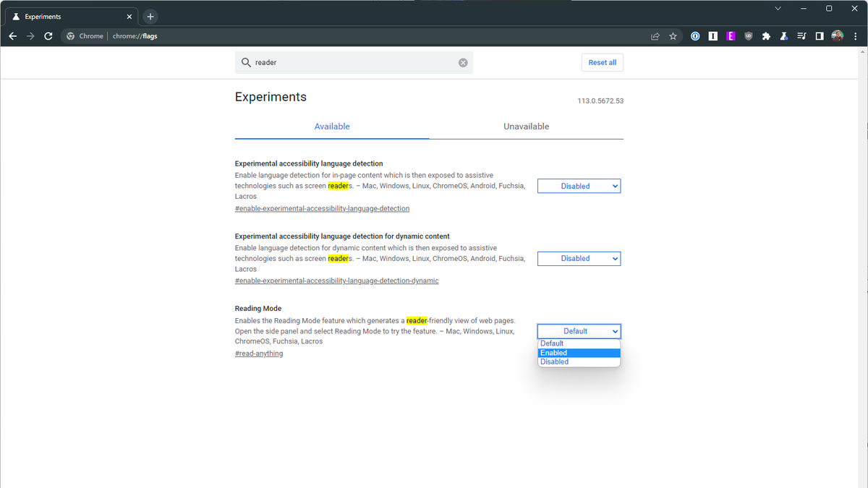This screenshot has width=868, height=488.
Task: Open the accessibility language detection dropdown
Action: tap(579, 186)
